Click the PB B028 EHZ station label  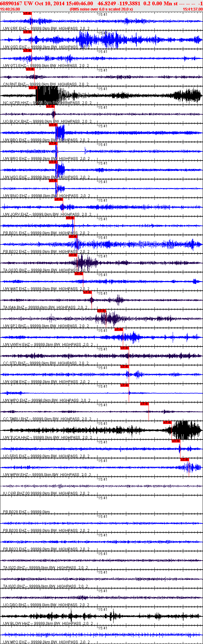15,512
